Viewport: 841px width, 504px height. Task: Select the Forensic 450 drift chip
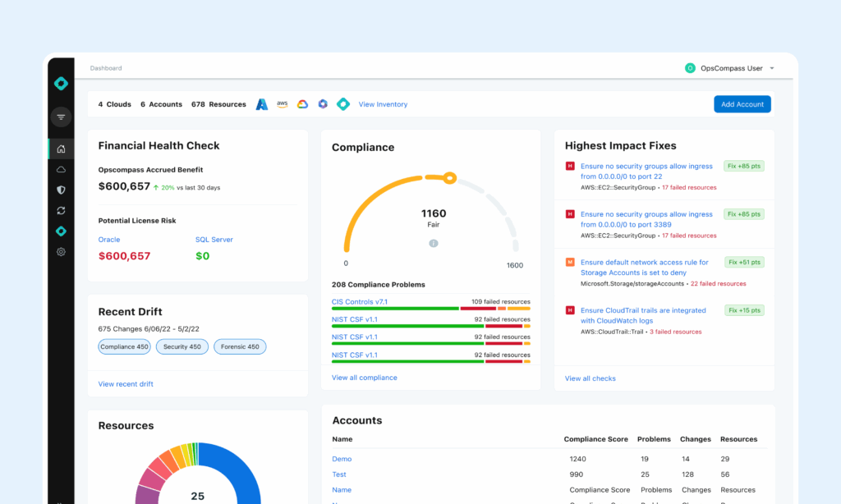pos(240,347)
